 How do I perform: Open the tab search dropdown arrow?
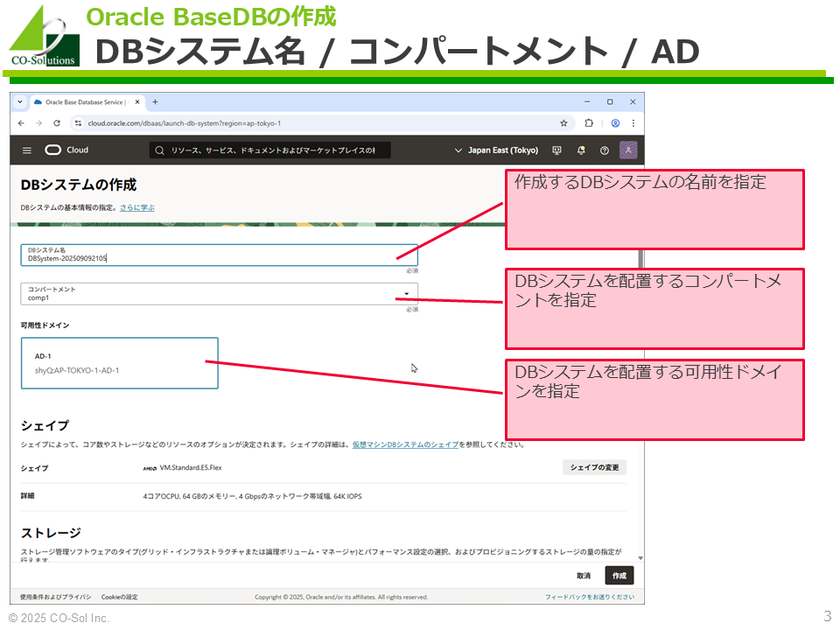[x=20, y=101]
